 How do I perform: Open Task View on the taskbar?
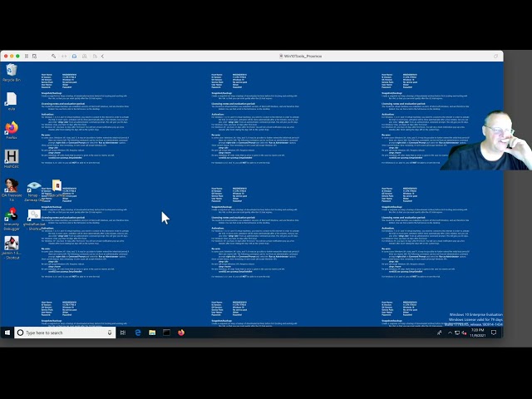(x=123, y=332)
